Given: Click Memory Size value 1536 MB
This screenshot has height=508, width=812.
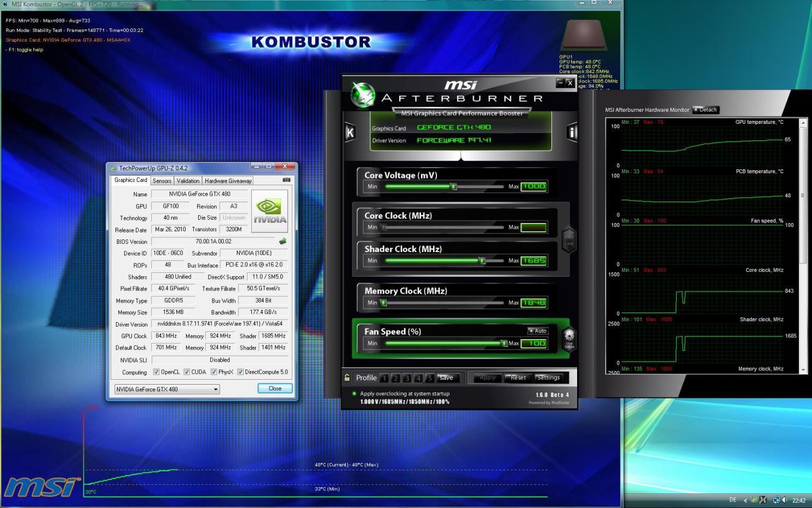Looking at the screenshot, I should click(x=173, y=312).
